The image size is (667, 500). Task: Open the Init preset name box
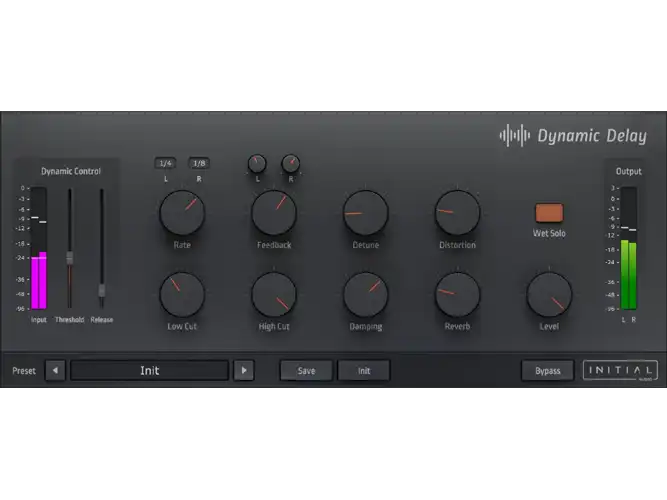[x=149, y=370]
